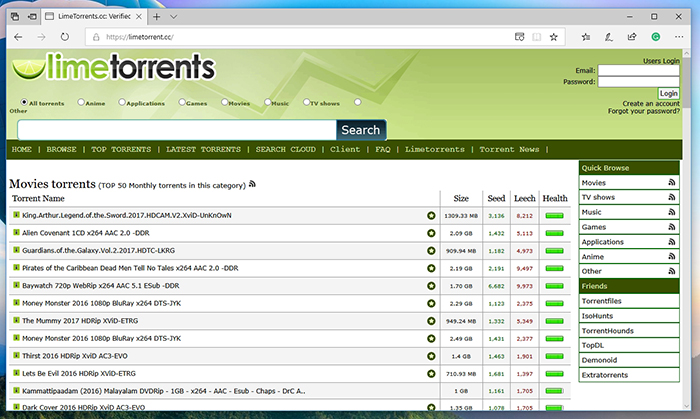Viewport: 700px width, 419px height.
Task: Open the Client navigation item
Action: coord(345,149)
